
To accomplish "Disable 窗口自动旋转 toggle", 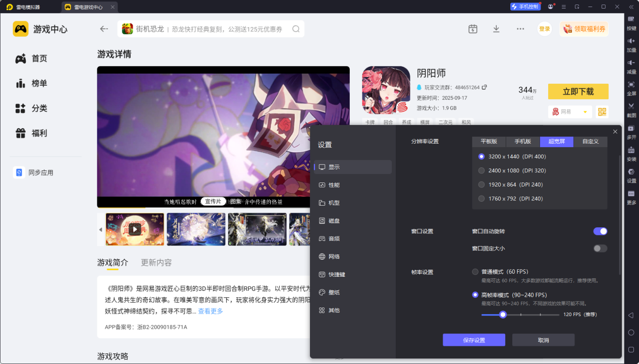I will 600,231.
